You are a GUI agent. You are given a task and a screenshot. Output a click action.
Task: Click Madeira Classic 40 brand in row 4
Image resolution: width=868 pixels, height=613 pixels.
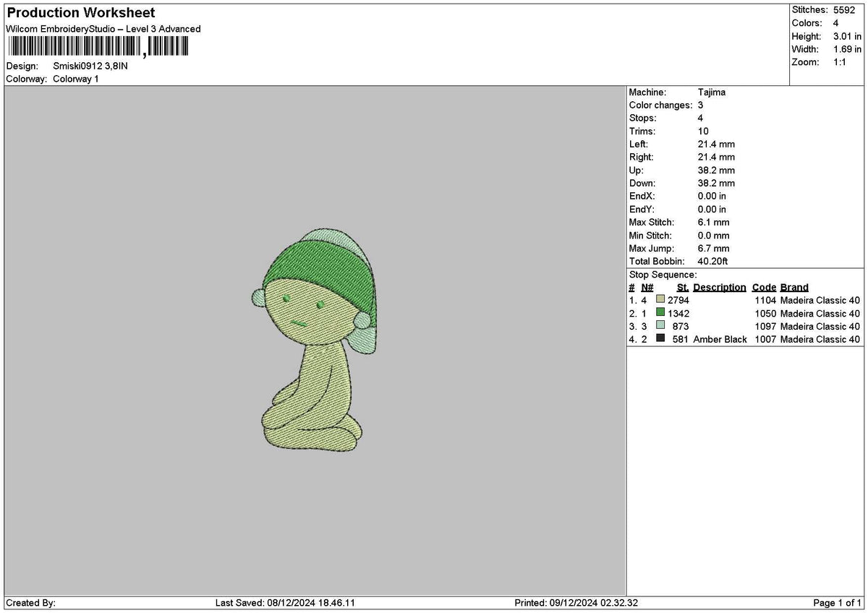coord(820,339)
